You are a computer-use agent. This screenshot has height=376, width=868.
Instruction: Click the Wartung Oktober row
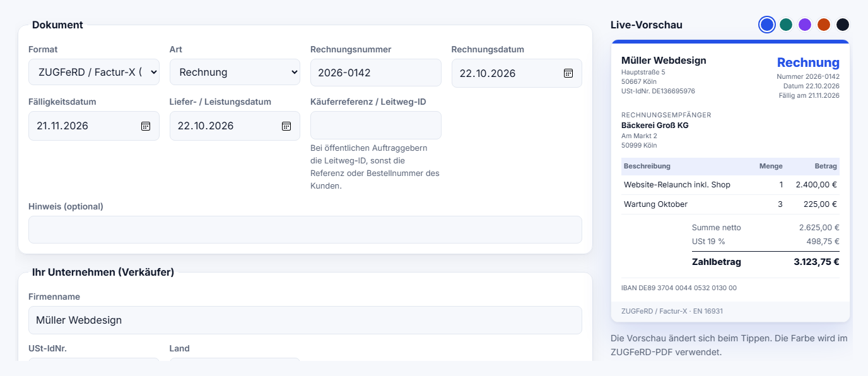[730, 204]
